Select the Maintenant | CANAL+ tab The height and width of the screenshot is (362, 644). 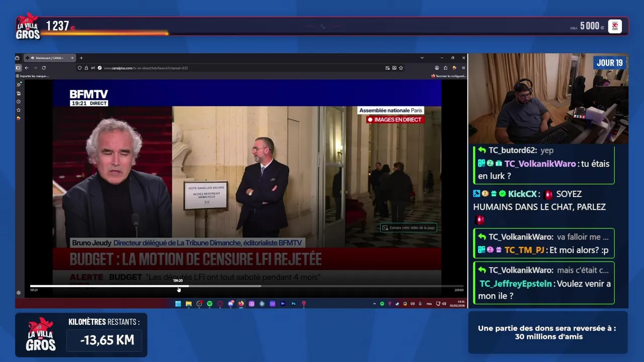(49, 58)
